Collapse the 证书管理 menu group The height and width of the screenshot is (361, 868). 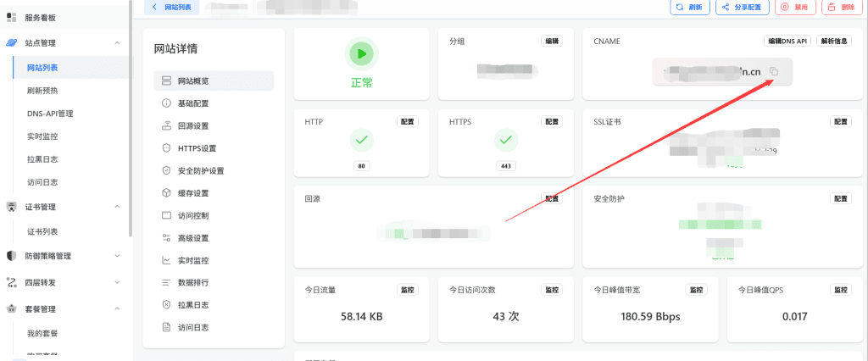[x=117, y=207]
